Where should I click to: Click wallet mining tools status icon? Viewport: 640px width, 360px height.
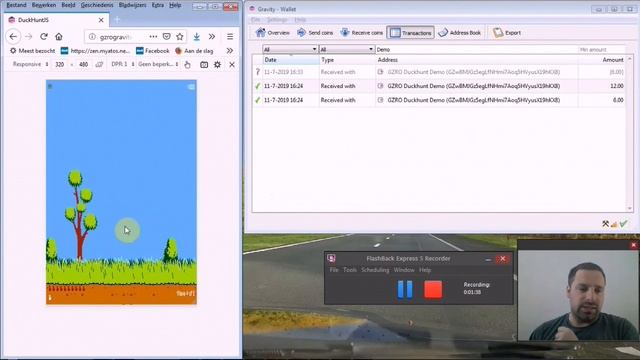tap(606, 224)
